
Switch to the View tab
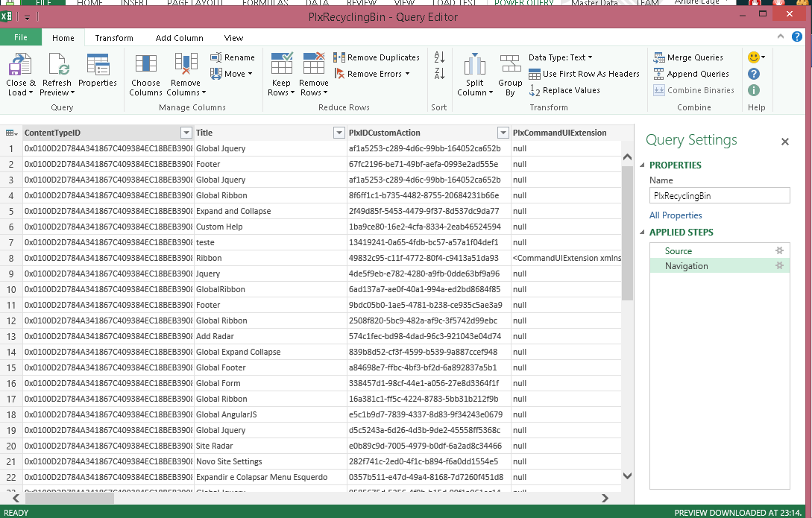point(233,38)
